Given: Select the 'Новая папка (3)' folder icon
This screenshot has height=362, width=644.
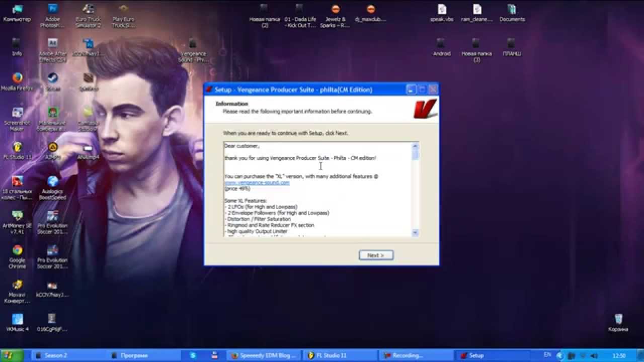Looking at the screenshot, I should pos(476,50).
